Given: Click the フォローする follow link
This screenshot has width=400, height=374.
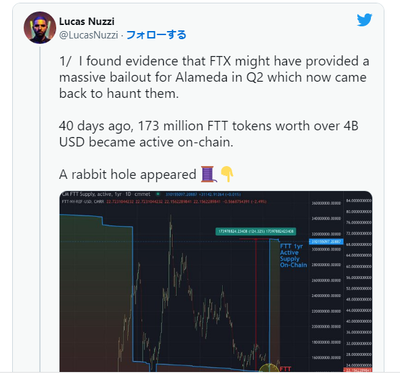Looking at the screenshot, I should pos(156,35).
